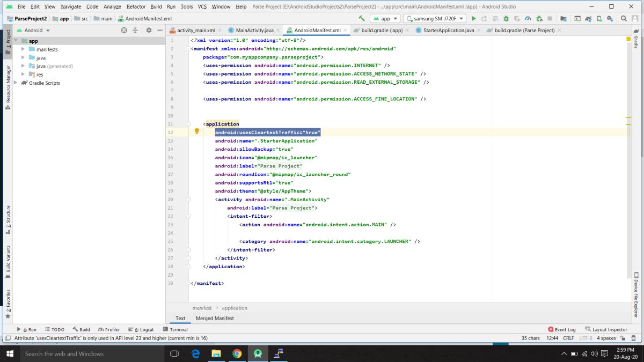This screenshot has width=644, height=362.
Task: Toggle the Project tool window side tab
Action: 8,40
